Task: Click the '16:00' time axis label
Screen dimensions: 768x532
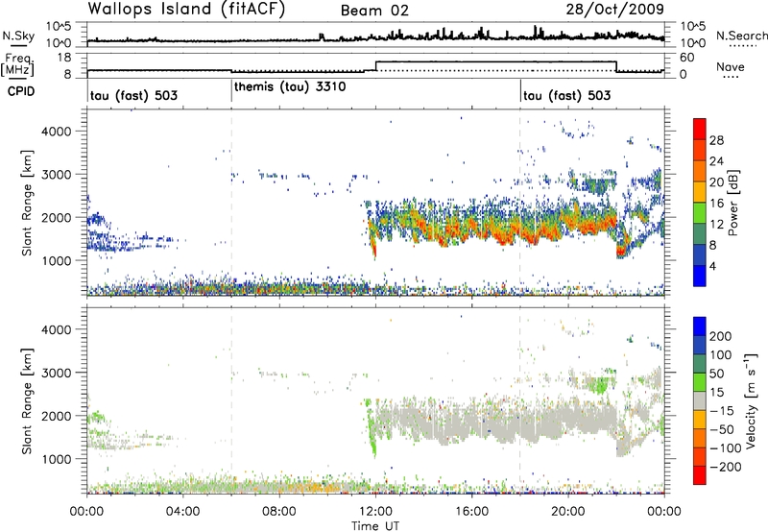Action: (471, 512)
